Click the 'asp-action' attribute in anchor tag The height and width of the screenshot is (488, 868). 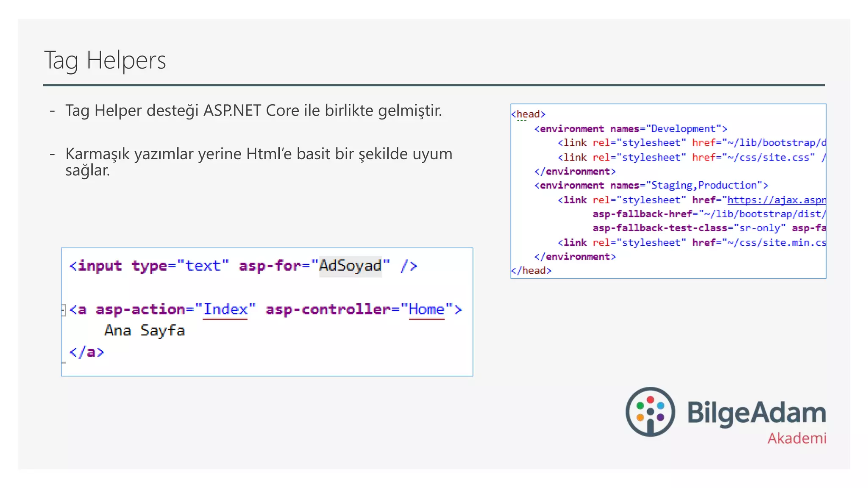141,310
